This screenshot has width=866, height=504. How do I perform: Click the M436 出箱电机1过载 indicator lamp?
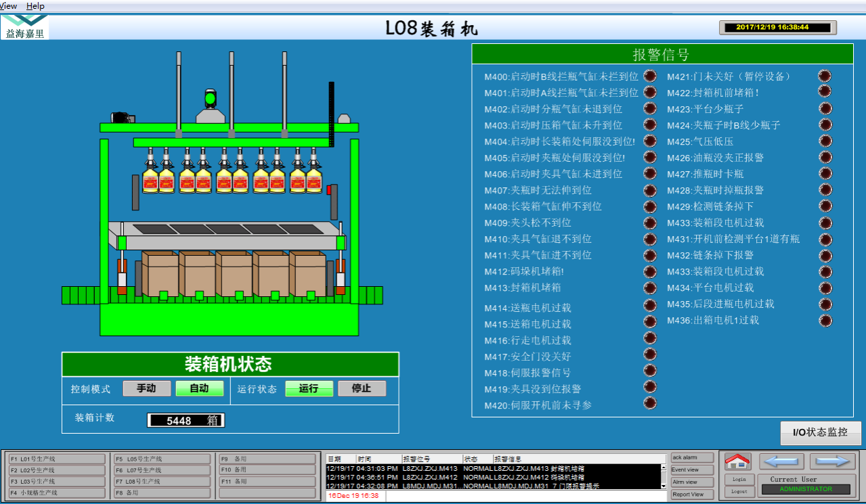pos(825,320)
